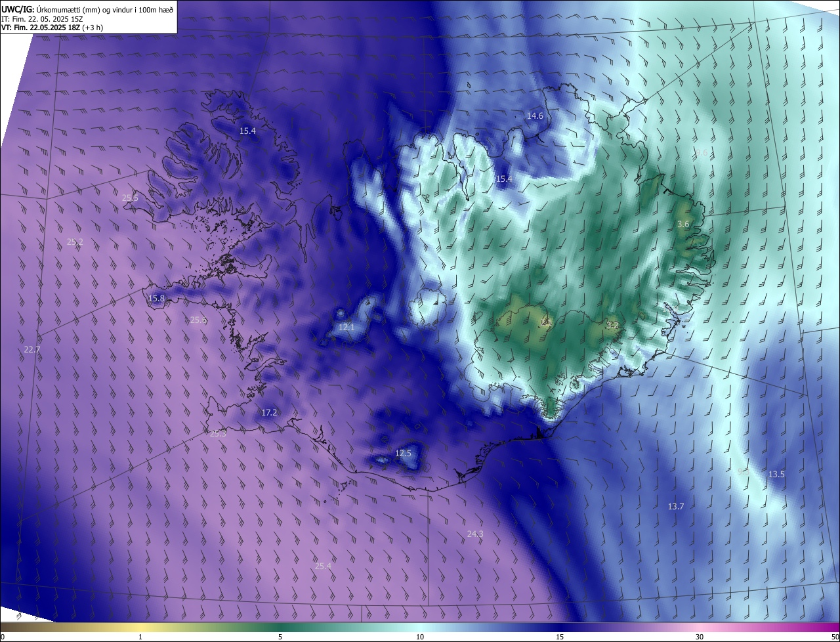
Task: Click the color scale tick label 1
Action: tap(140, 637)
